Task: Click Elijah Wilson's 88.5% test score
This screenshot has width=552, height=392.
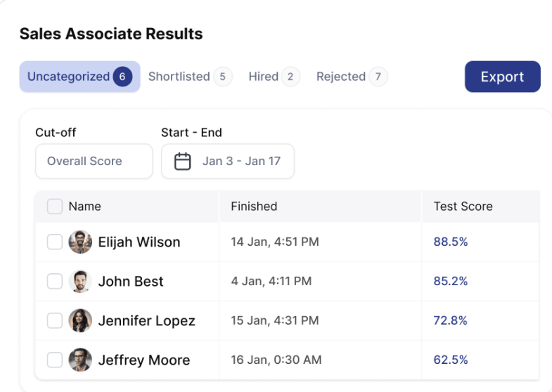Action: click(451, 242)
